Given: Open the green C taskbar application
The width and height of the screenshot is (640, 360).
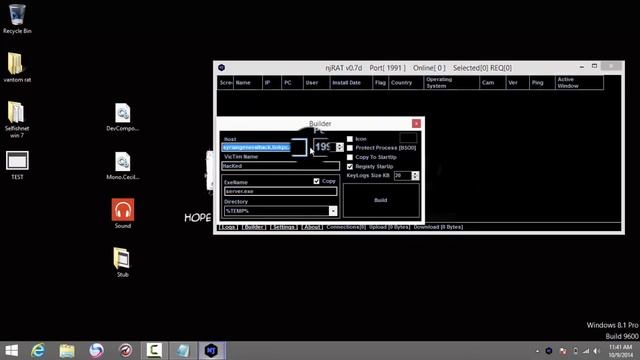Looking at the screenshot, I should (154, 351).
